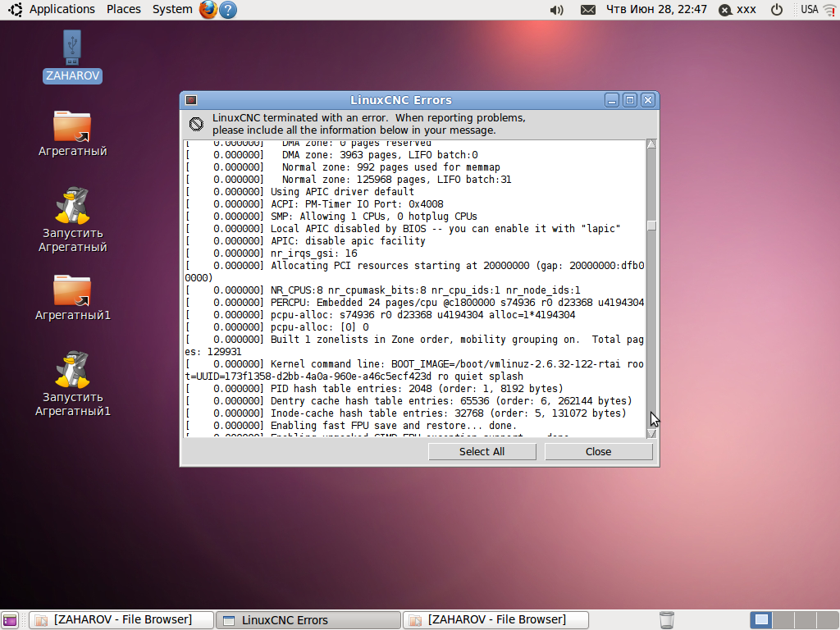Maximize the LinuxCNC Errors window
This screenshot has height=630, width=840.
point(630,100)
